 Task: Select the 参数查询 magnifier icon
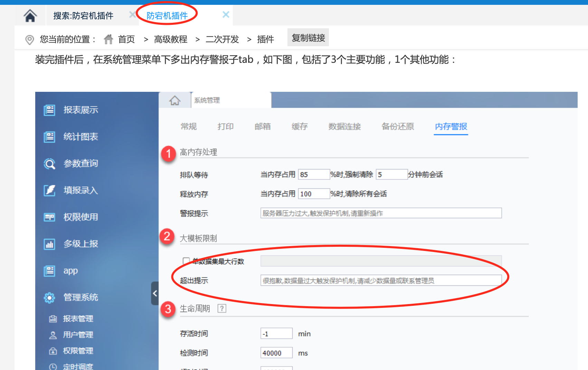(x=49, y=164)
